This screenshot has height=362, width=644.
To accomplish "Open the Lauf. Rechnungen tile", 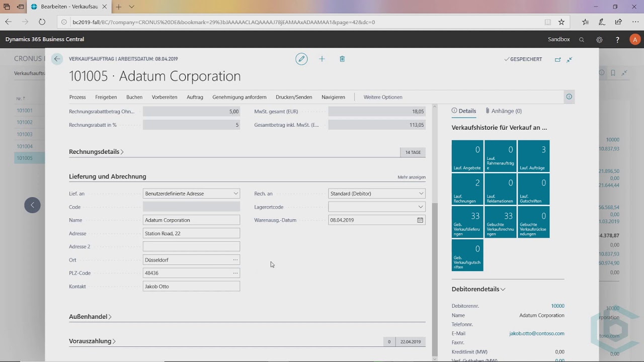I will 467,189.
